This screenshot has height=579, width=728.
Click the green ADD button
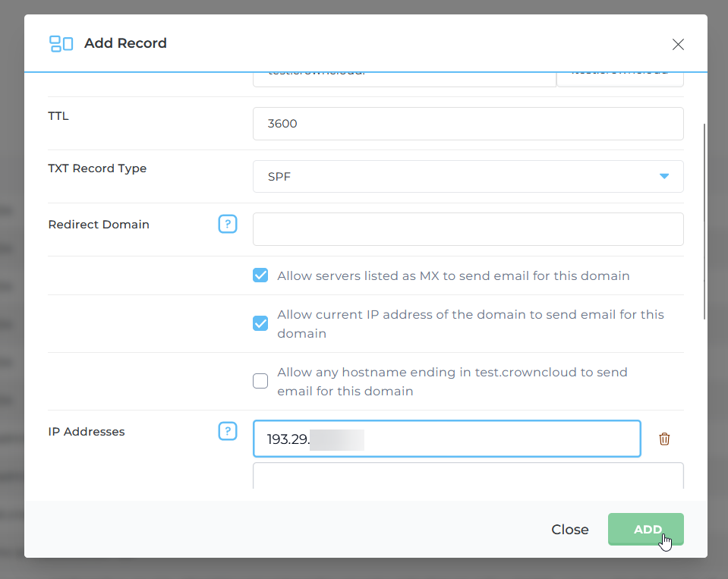tap(645, 530)
